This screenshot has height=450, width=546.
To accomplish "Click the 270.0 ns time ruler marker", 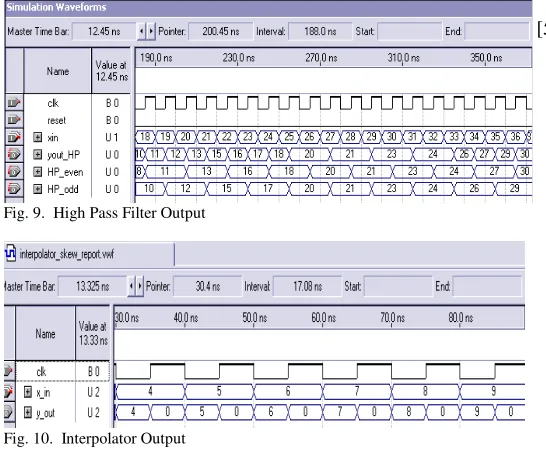I will click(x=321, y=57).
